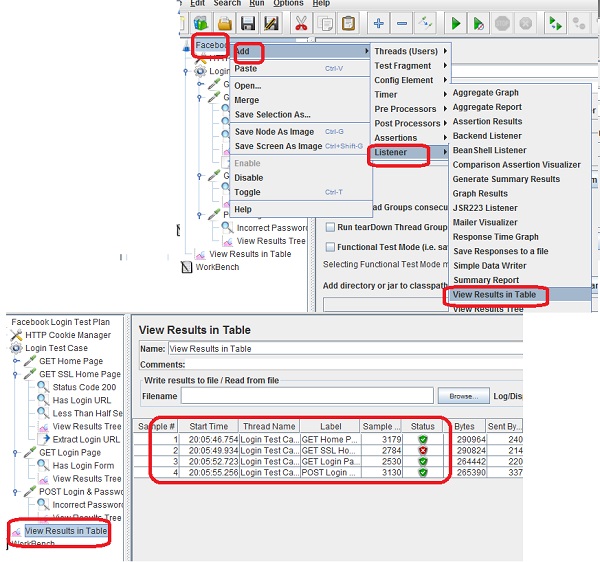Expand the Threads (Users) submenu
The image size is (600, 562).
coord(411,51)
